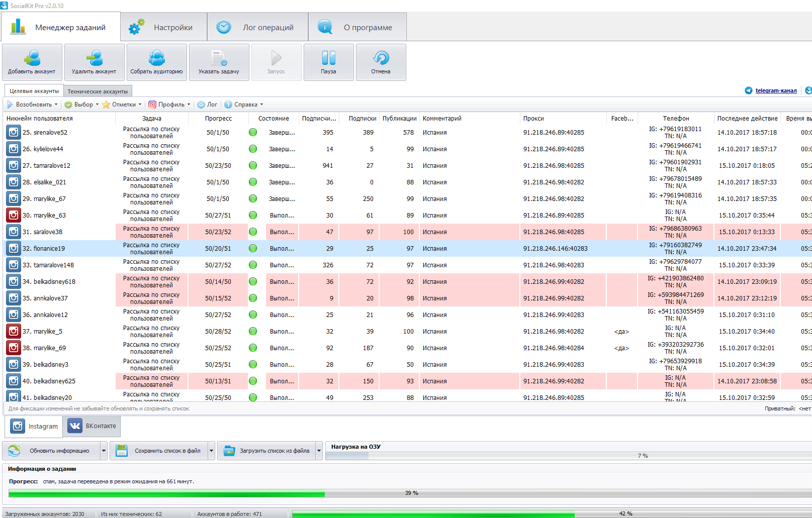This screenshot has height=518, width=812.
Task: Open the dropdown arrow next to Обновить информацию
Action: point(104,451)
